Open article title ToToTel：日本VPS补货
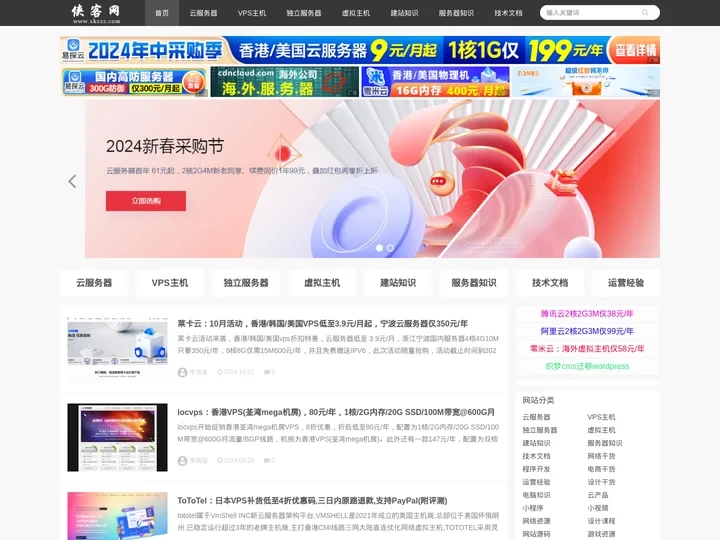The width and height of the screenshot is (720, 540). (312, 501)
